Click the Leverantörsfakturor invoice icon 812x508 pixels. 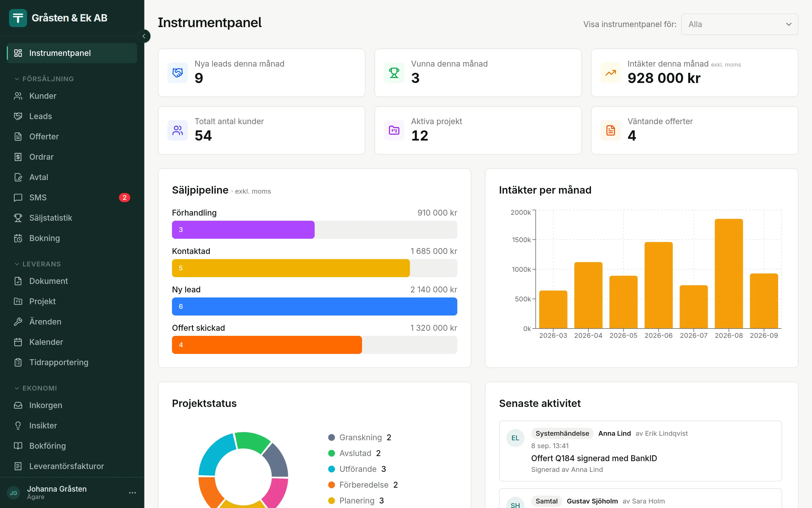click(x=18, y=466)
